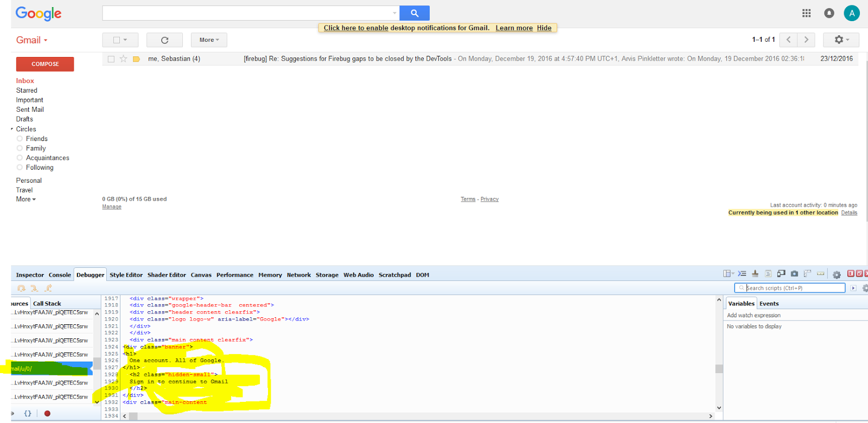Open the More actions dropdown

tap(209, 40)
